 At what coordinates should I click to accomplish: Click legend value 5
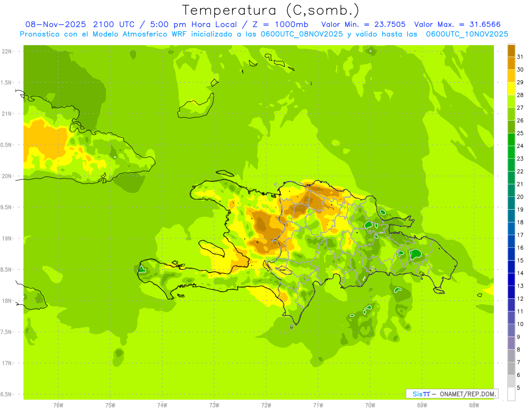519,388
